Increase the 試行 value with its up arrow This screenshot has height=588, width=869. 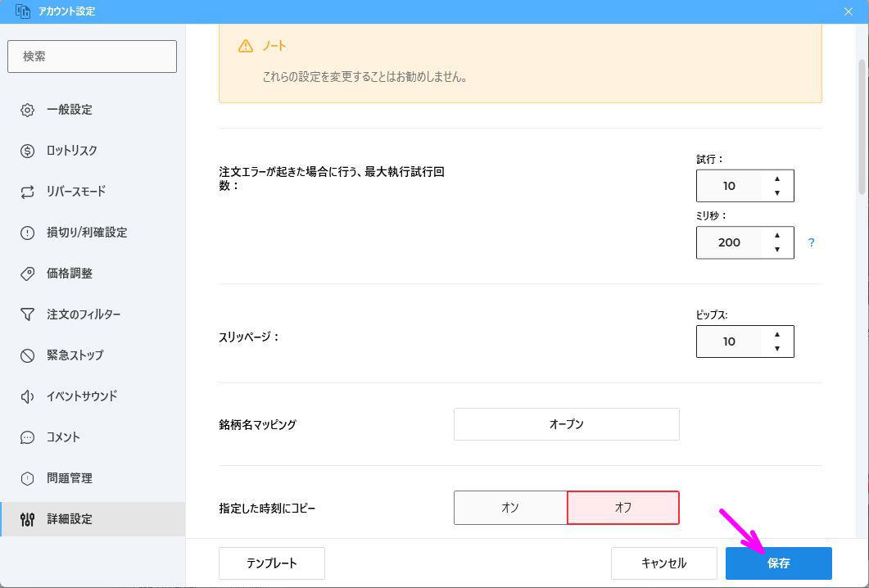pos(776,179)
